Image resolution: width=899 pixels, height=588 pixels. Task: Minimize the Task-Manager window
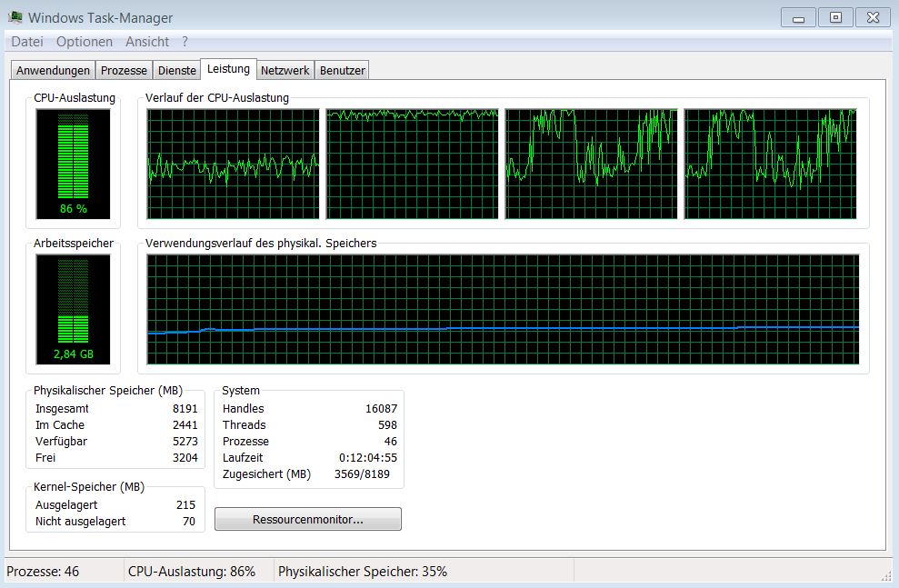(798, 18)
